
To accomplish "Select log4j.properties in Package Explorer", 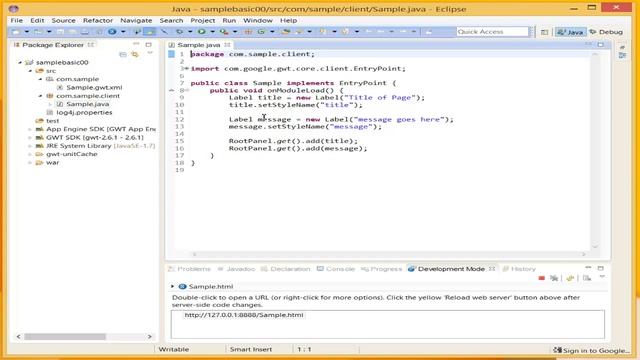I will click(84, 112).
